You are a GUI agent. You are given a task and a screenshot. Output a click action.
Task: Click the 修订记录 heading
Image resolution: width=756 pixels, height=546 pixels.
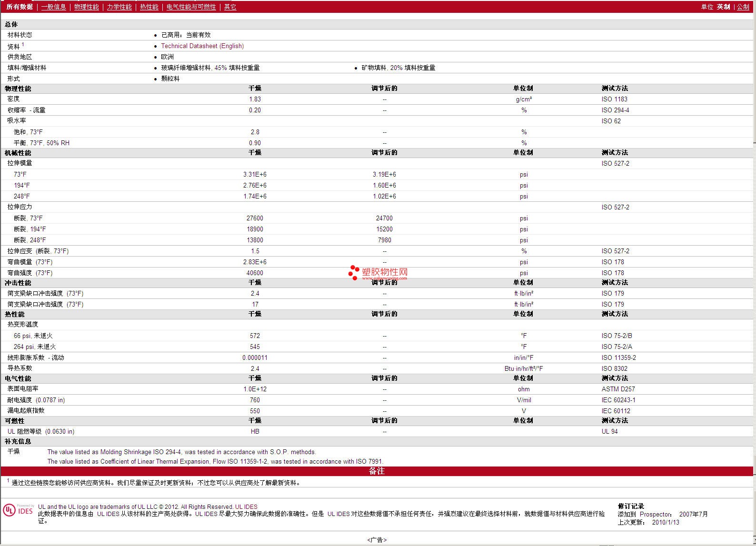pyautogui.click(x=631, y=506)
